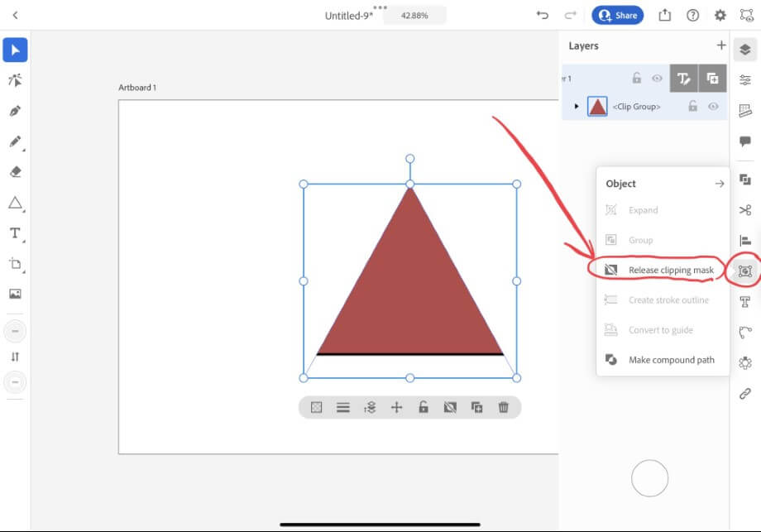The height and width of the screenshot is (532, 761).
Task: Select the triangle Shape tool
Action: 15,203
